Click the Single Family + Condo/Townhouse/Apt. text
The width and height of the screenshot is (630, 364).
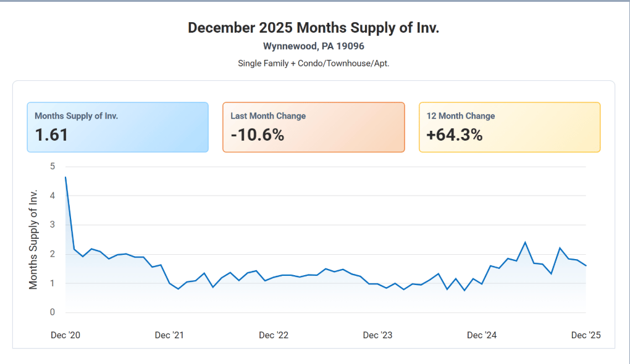313,64
